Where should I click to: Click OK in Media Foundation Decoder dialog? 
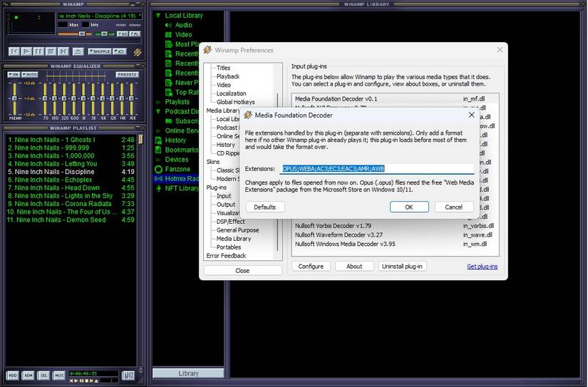[409, 207]
